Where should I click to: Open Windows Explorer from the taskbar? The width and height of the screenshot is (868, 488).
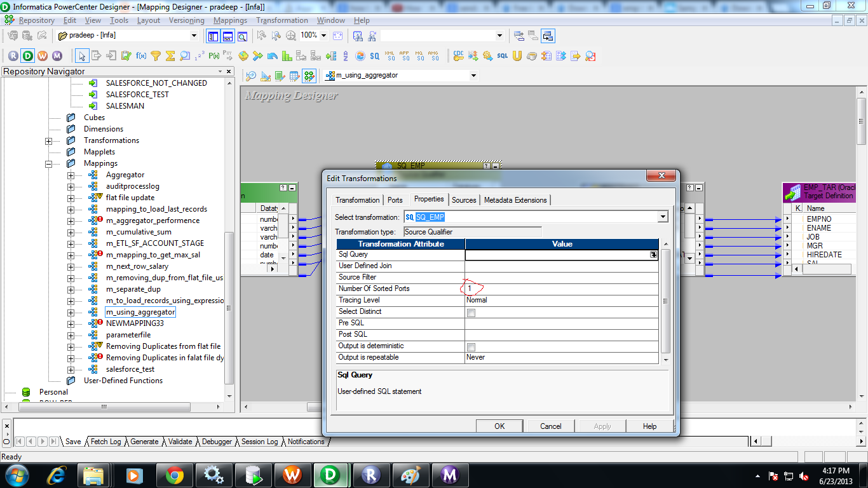pos(94,475)
